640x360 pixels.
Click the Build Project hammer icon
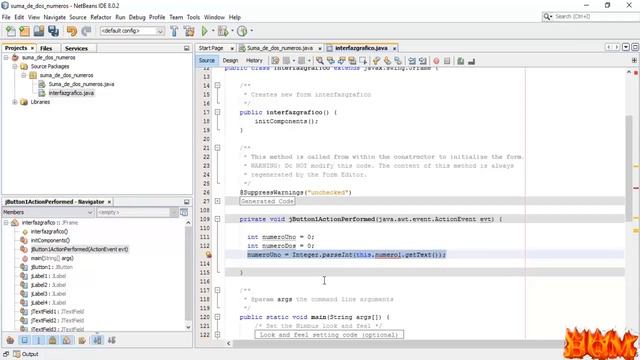point(174,31)
